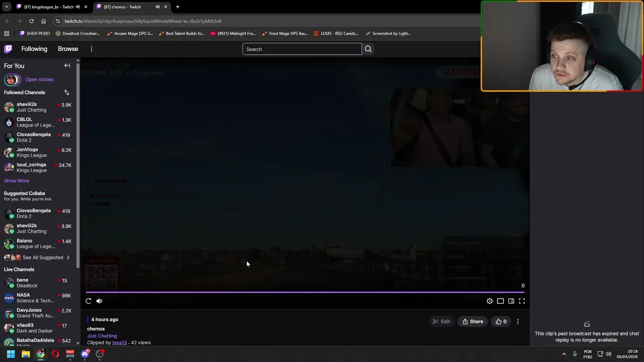The image size is (644, 362).
Task: Mute the clip player volume
Action: click(99, 301)
